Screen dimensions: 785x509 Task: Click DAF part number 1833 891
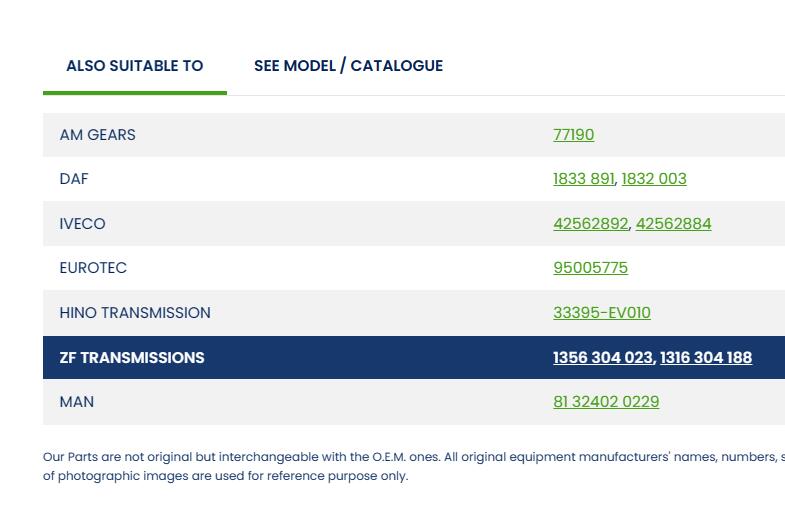583,179
